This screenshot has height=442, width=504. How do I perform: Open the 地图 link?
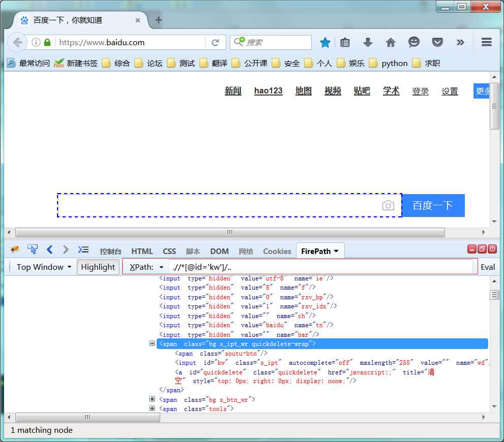coord(304,91)
